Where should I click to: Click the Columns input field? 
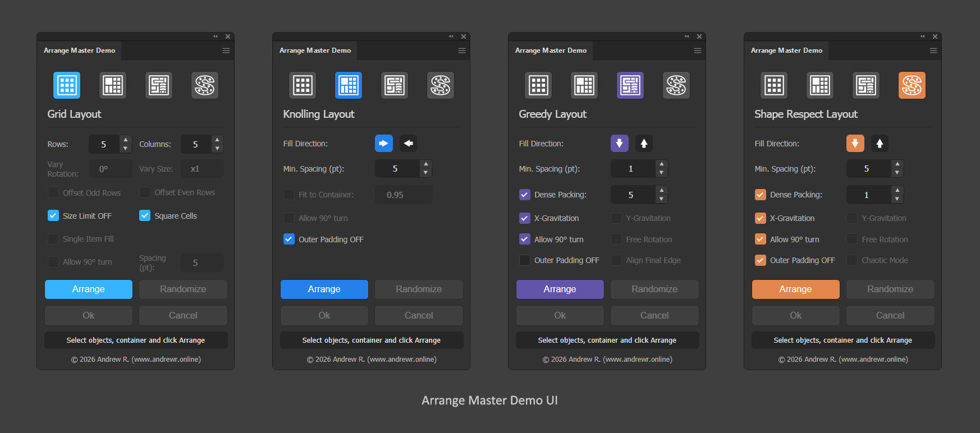pos(196,144)
